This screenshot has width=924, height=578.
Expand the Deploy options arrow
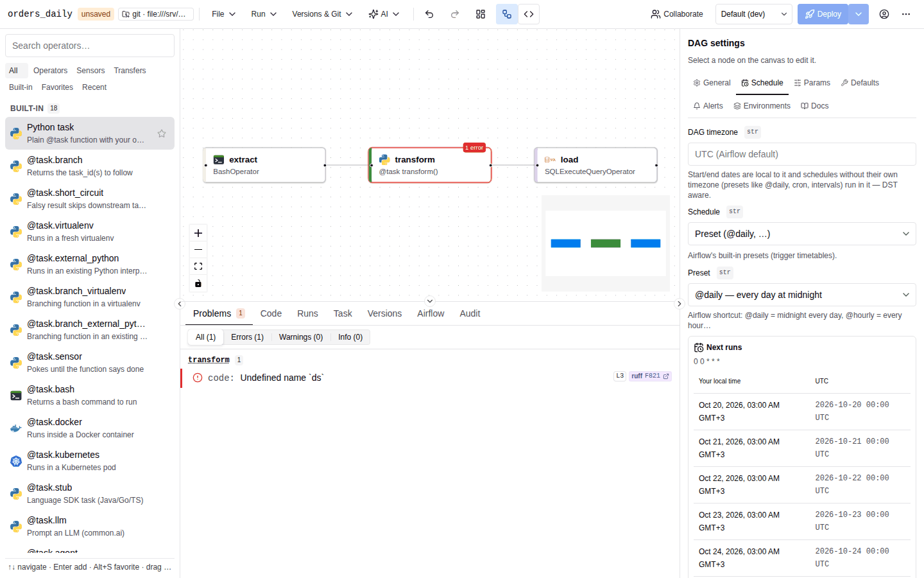pos(859,14)
